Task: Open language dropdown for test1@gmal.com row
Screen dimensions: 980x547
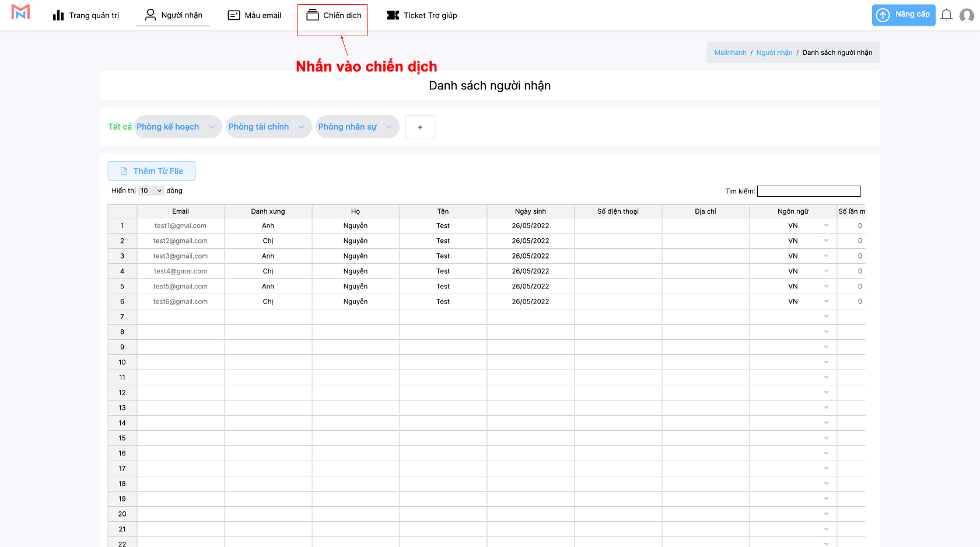Action: pyautogui.click(x=826, y=226)
